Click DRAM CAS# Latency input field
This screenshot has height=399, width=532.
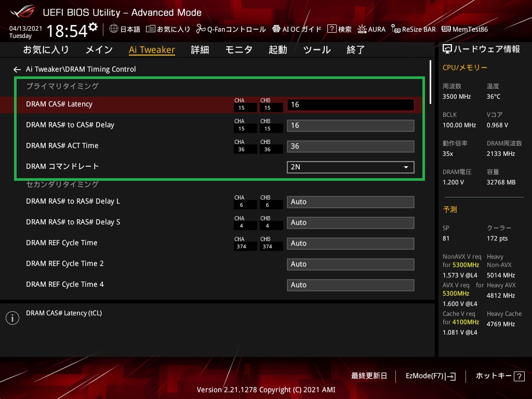click(351, 105)
